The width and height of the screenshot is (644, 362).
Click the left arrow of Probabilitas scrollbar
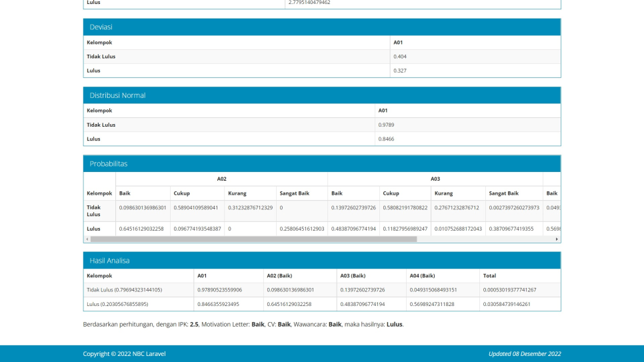click(87, 239)
